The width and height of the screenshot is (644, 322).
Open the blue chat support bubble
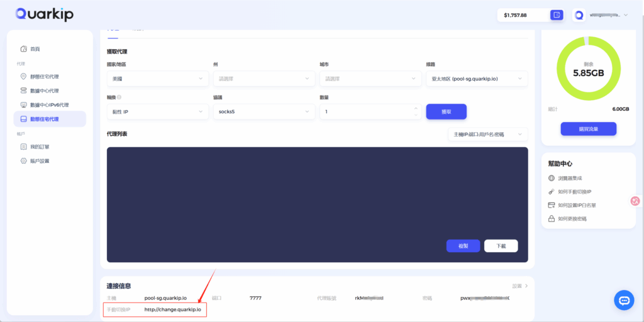[x=625, y=300]
